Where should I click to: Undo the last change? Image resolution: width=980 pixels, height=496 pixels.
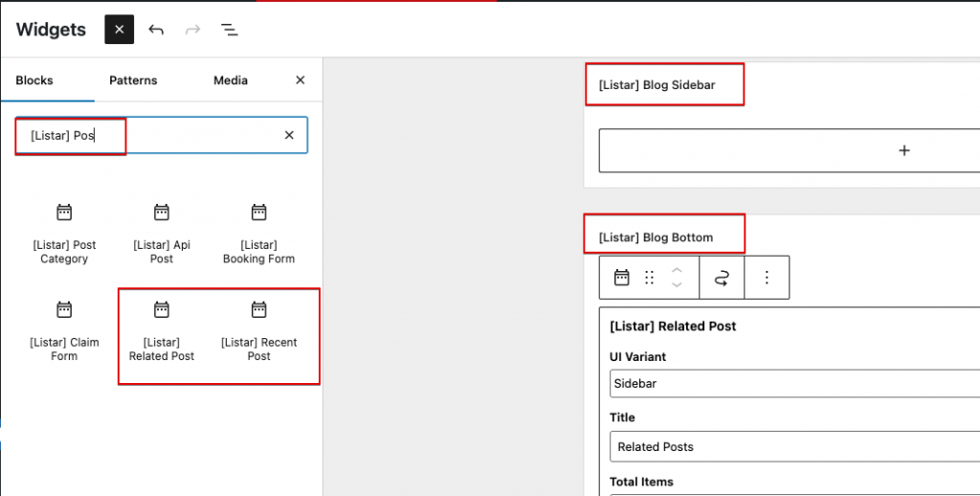point(156,30)
